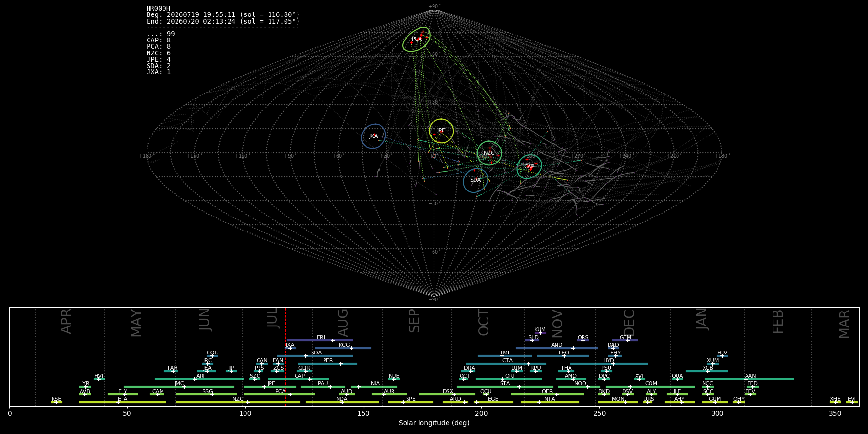
Task: Select the GEM shower bar
Action: click(x=625, y=340)
